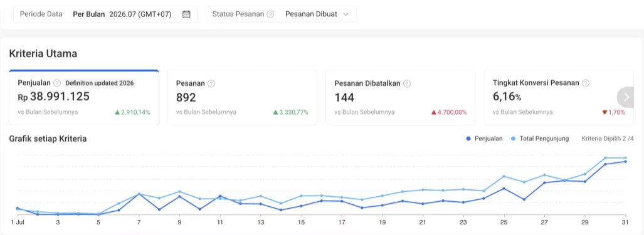Click the help icon next to Pesanan

pos(211,83)
